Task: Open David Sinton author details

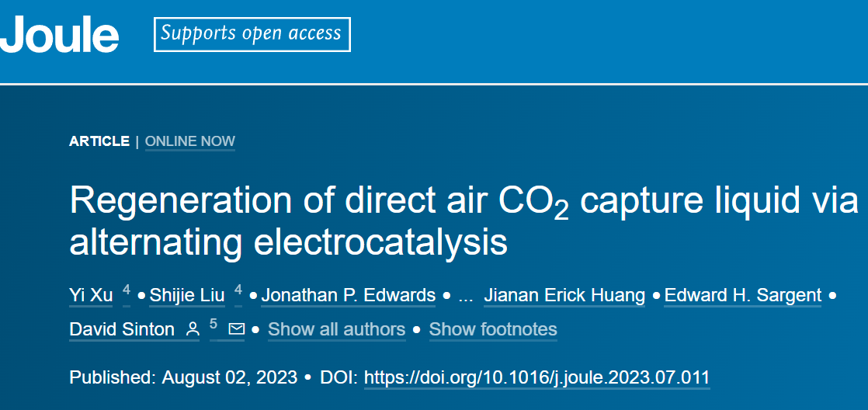Action: tap(122, 330)
